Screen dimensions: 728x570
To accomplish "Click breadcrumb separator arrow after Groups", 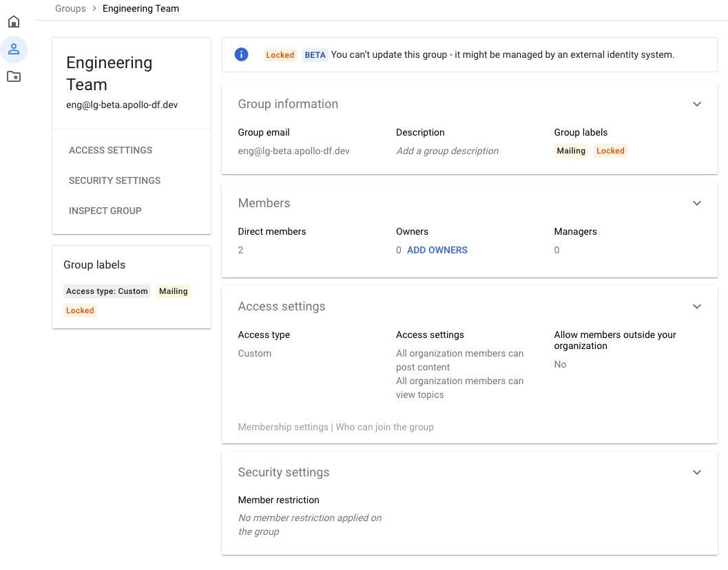I will (x=94, y=8).
